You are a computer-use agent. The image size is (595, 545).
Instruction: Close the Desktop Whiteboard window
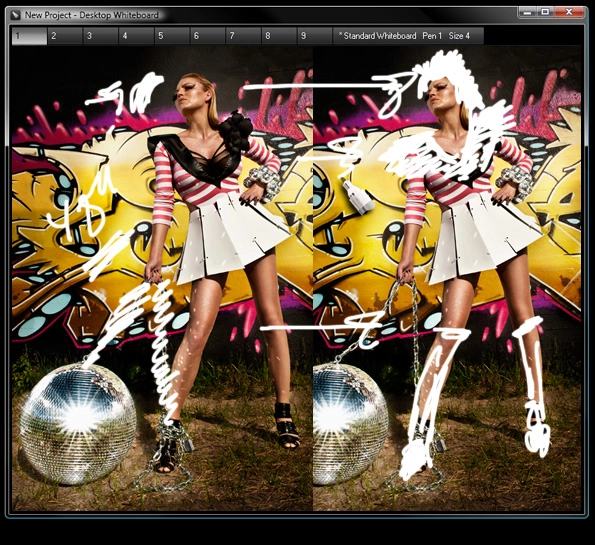point(569,12)
